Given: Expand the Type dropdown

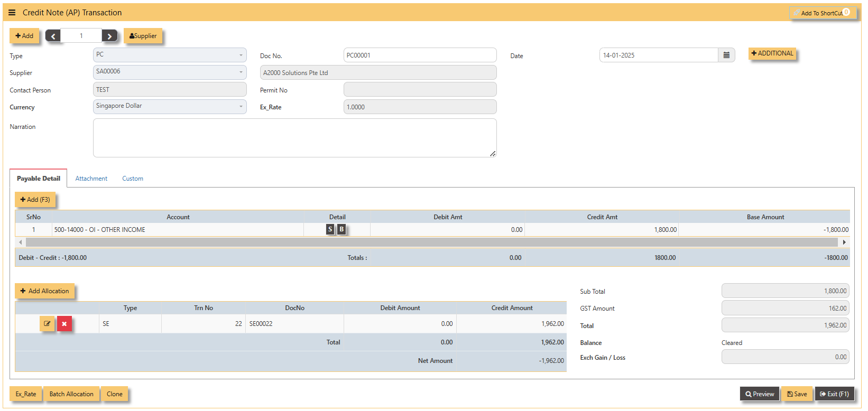Looking at the screenshot, I should pyautogui.click(x=170, y=55).
